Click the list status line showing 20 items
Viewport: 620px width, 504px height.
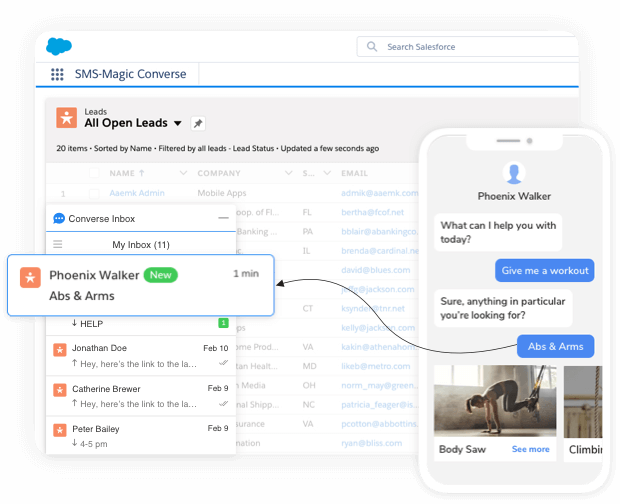pos(217,149)
